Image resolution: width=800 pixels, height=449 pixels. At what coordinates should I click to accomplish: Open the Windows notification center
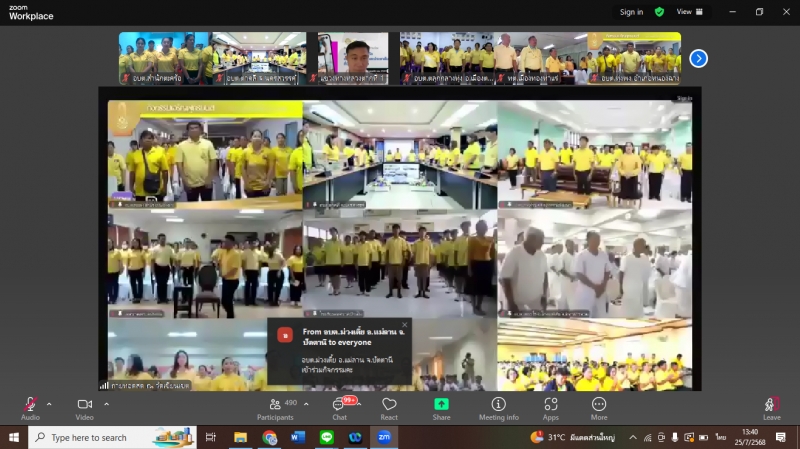pos(781,437)
